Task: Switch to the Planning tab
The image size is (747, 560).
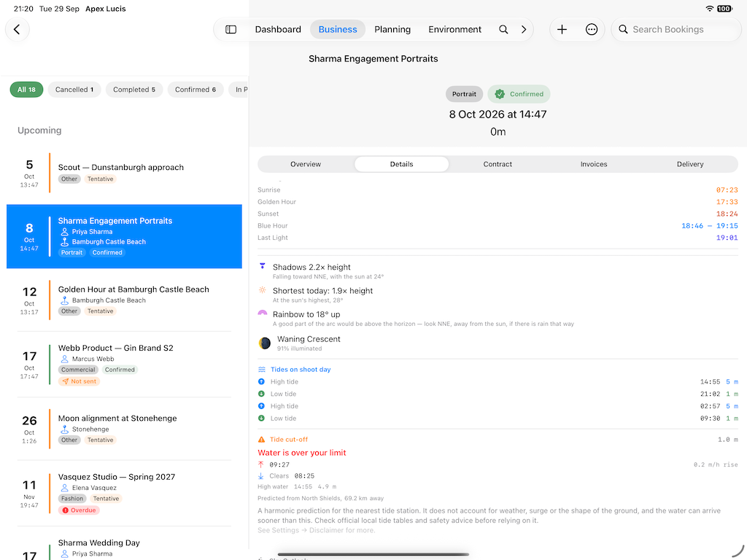Action: pyautogui.click(x=392, y=29)
